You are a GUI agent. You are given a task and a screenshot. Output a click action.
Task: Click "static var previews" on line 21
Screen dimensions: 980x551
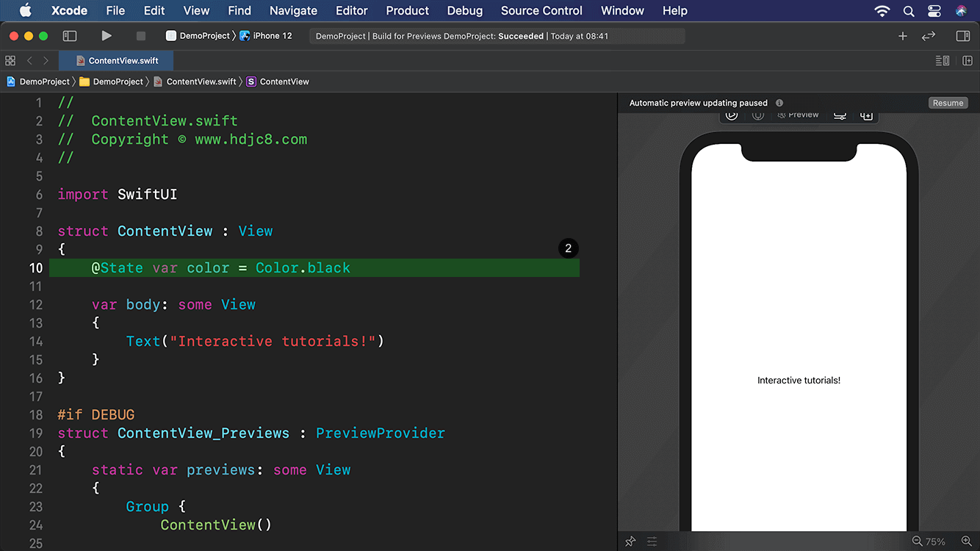point(173,470)
